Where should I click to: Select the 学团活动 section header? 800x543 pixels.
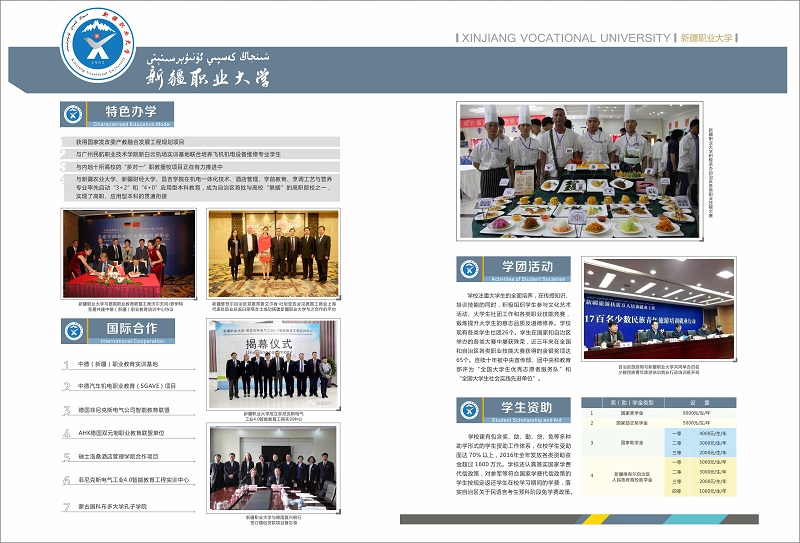pyautogui.click(x=528, y=267)
